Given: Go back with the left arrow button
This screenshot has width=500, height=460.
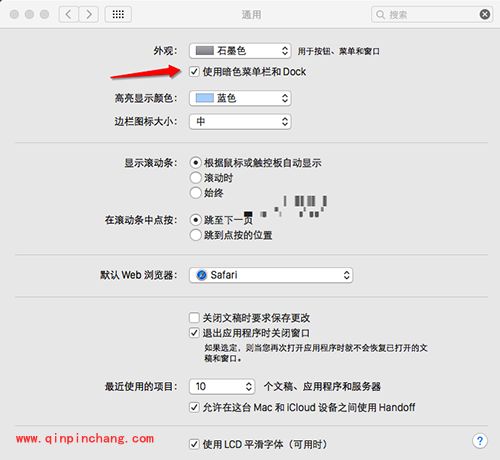Looking at the screenshot, I should (x=69, y=14).
